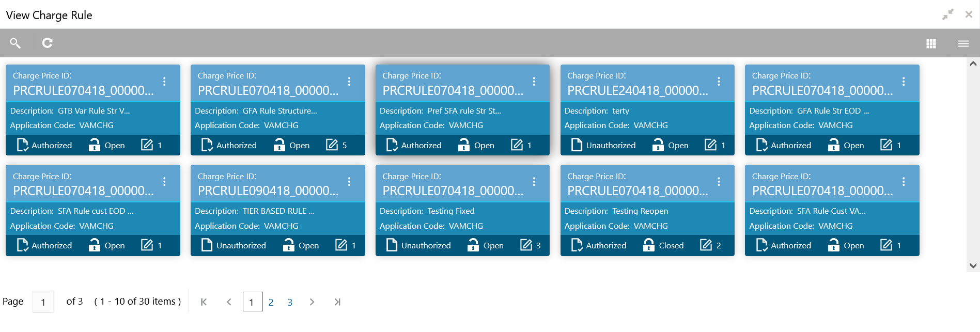The width and height of the screenshot is (980, 332).
Task: Switch to tile grid view
Action: 931,44
